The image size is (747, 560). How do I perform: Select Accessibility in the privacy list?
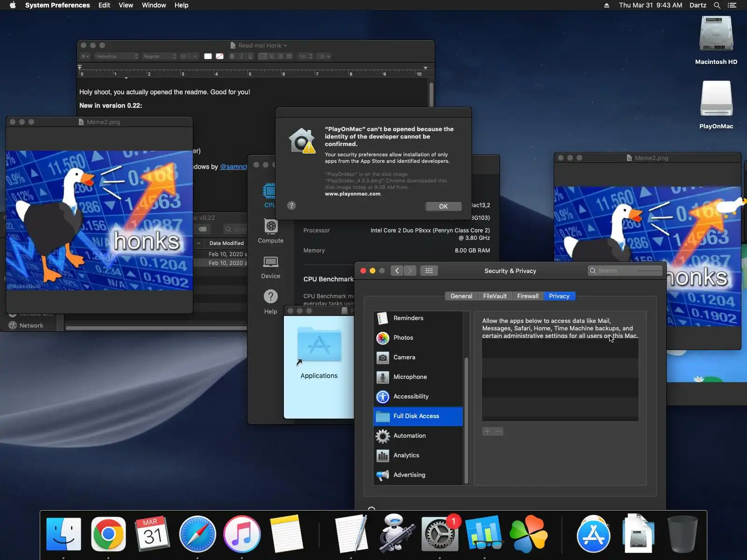pyautogui.click(x=418, y=396)
